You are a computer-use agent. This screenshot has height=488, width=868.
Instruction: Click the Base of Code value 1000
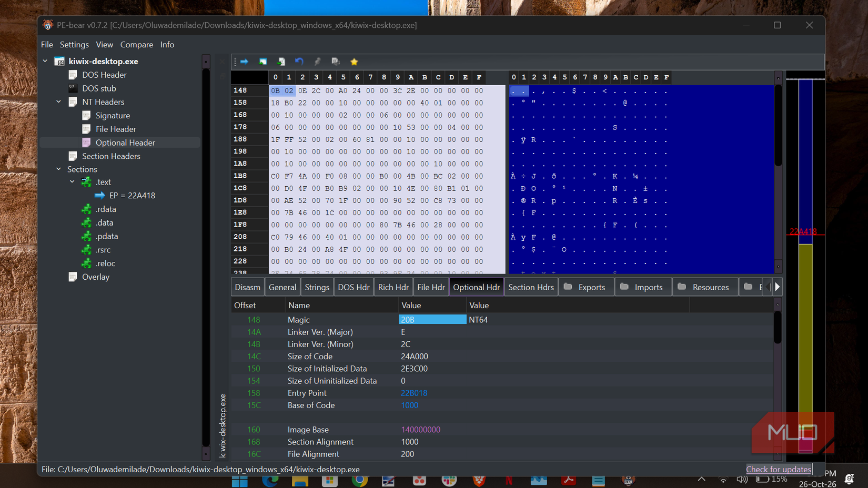409,405
